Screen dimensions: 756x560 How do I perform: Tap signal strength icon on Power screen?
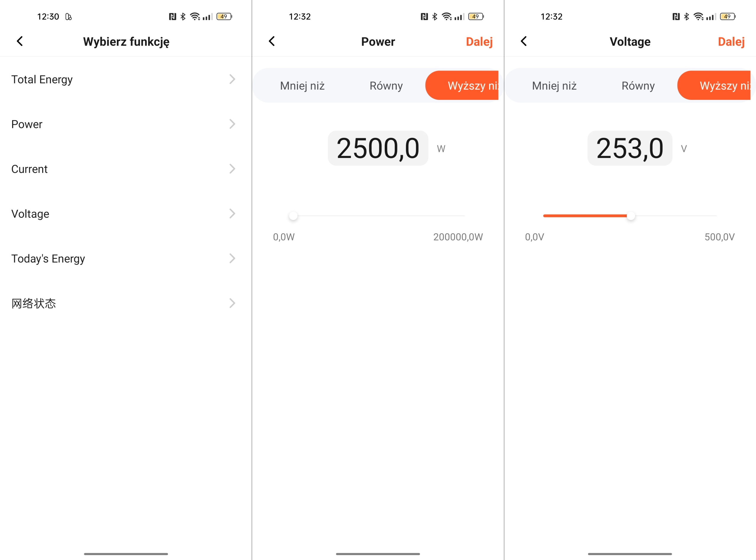(460, 17)
